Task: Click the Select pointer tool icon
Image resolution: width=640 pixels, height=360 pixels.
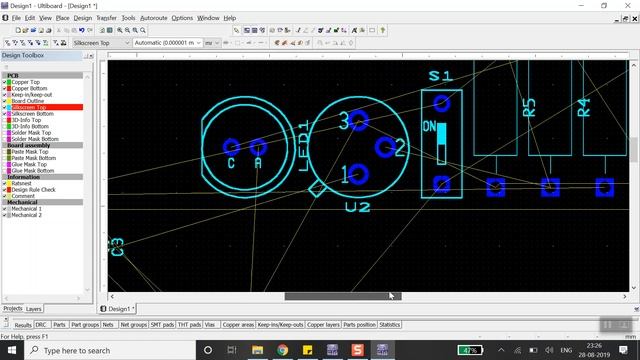Action: click(x=236, y=30)
